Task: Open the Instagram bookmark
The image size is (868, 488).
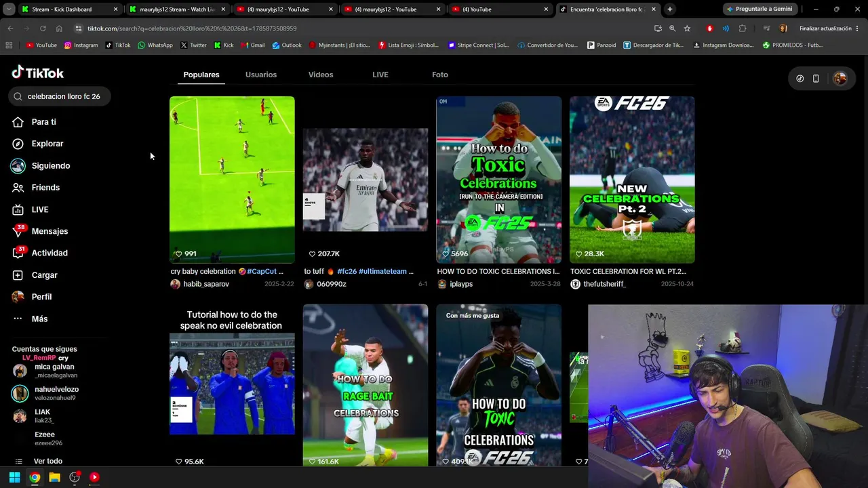Action: (81, 45)
